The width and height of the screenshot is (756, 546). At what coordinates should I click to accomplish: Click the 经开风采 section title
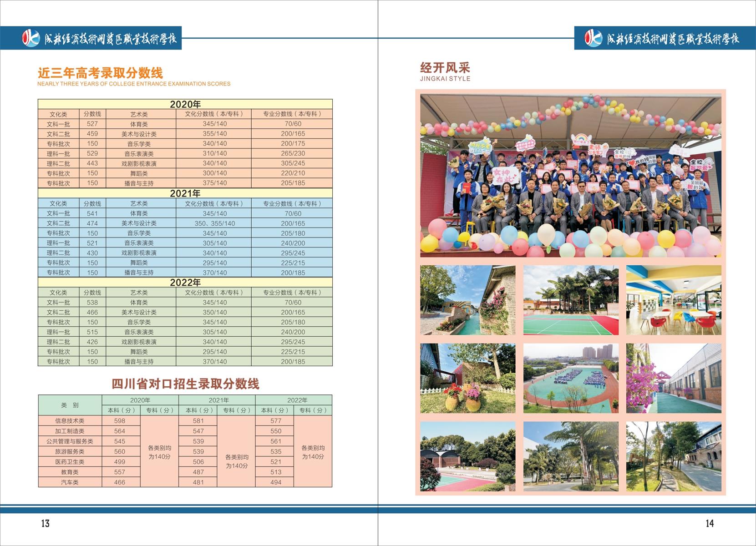(x=445, y=68)
